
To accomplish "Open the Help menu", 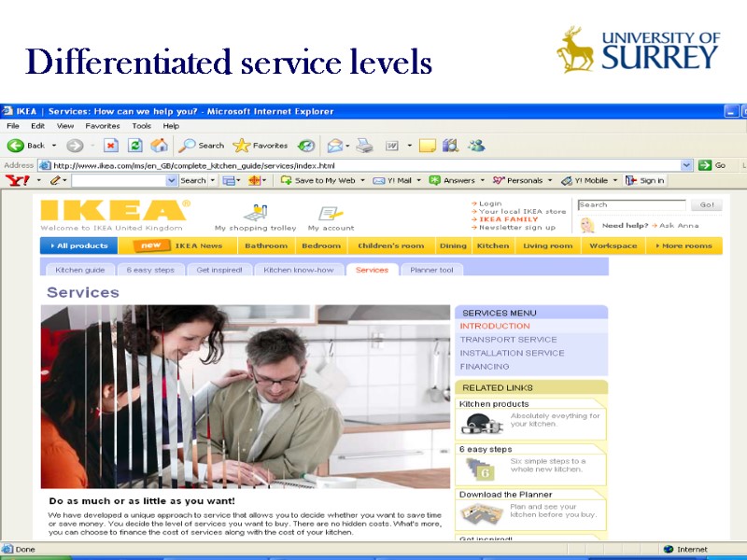I will (x=171, y=126).
